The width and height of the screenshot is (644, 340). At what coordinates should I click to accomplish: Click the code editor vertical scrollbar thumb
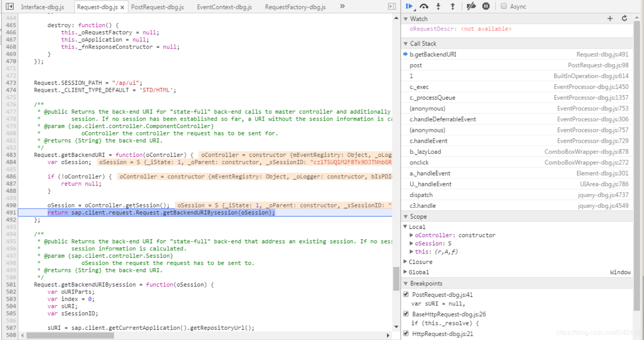point(396,279)
